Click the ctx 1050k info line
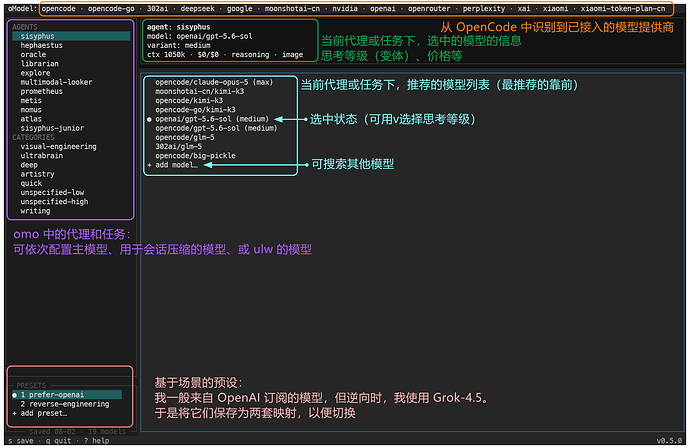Screen dimensions: 690x448 (x=225, y=55)
